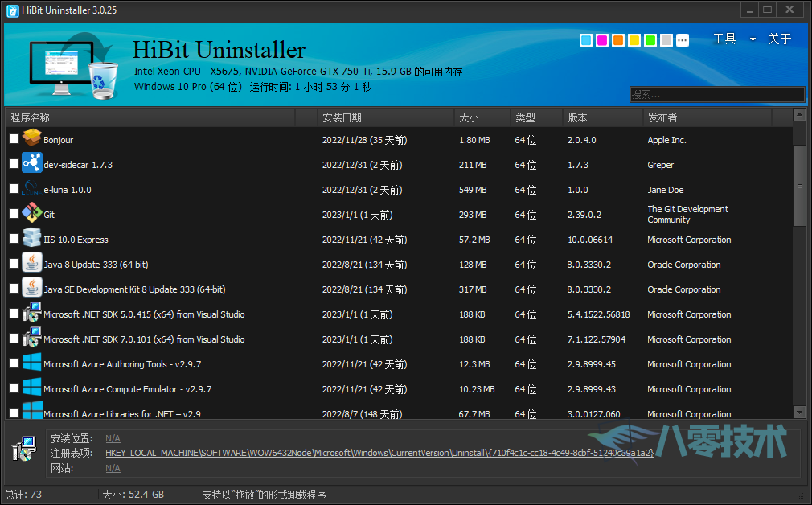Pick the yellow theme color swatch
The image size is (812, 505).
(x=634, y=40)
